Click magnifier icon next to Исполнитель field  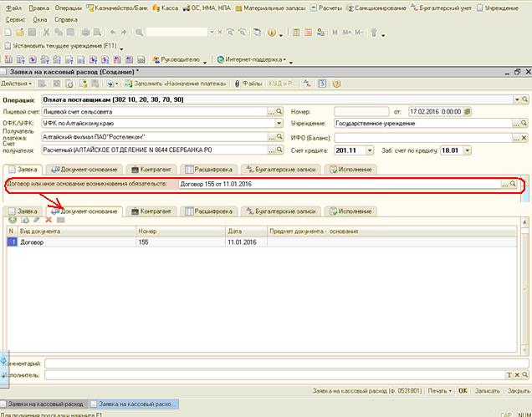(524, 375)
